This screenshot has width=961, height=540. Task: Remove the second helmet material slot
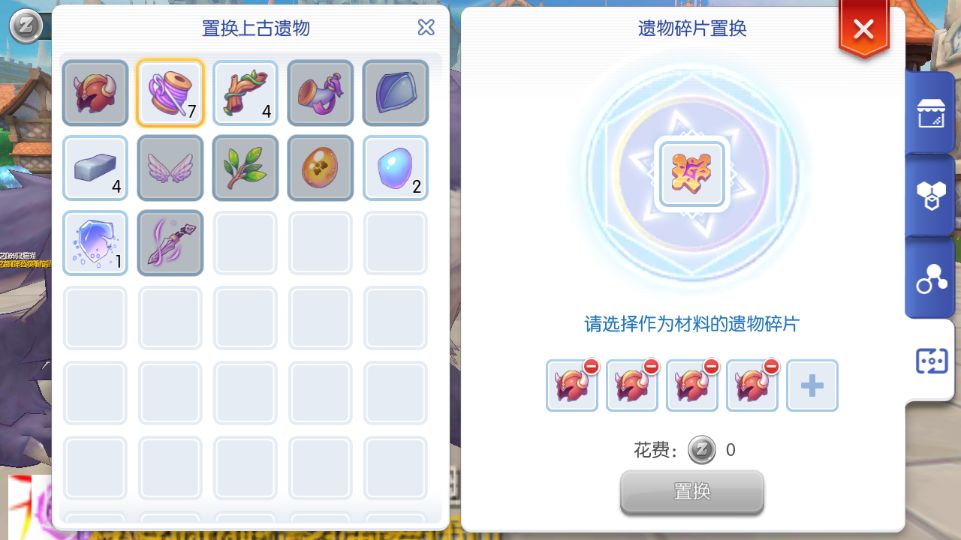[651, 367]
